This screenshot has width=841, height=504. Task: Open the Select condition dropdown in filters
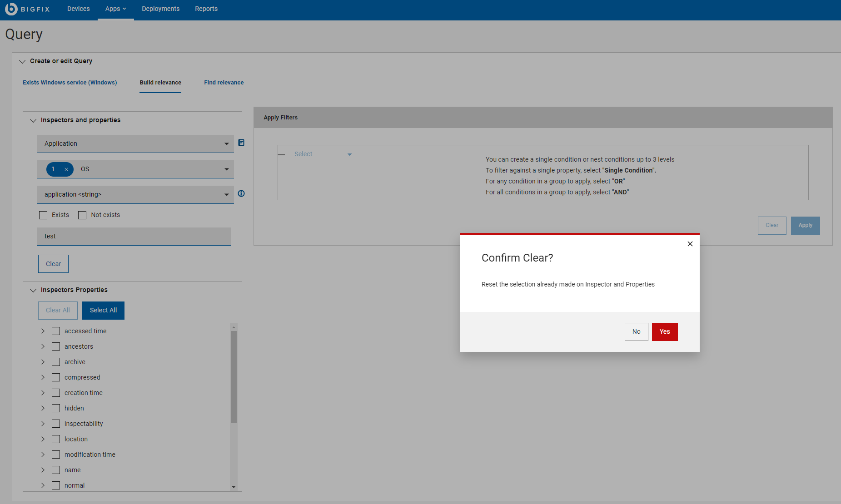323,154
